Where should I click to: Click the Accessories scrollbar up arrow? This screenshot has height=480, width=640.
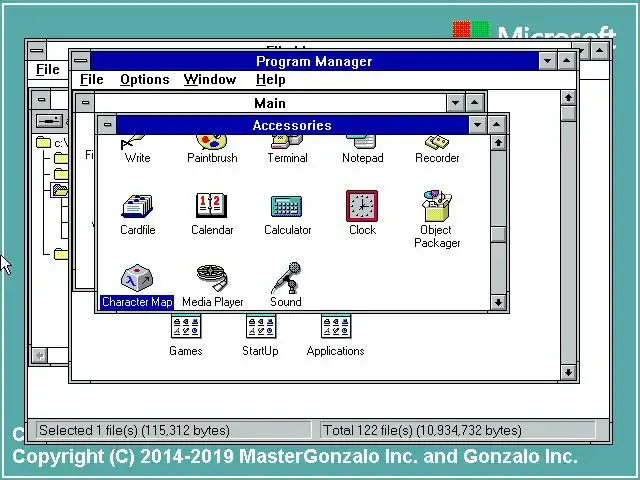point(498,143)
